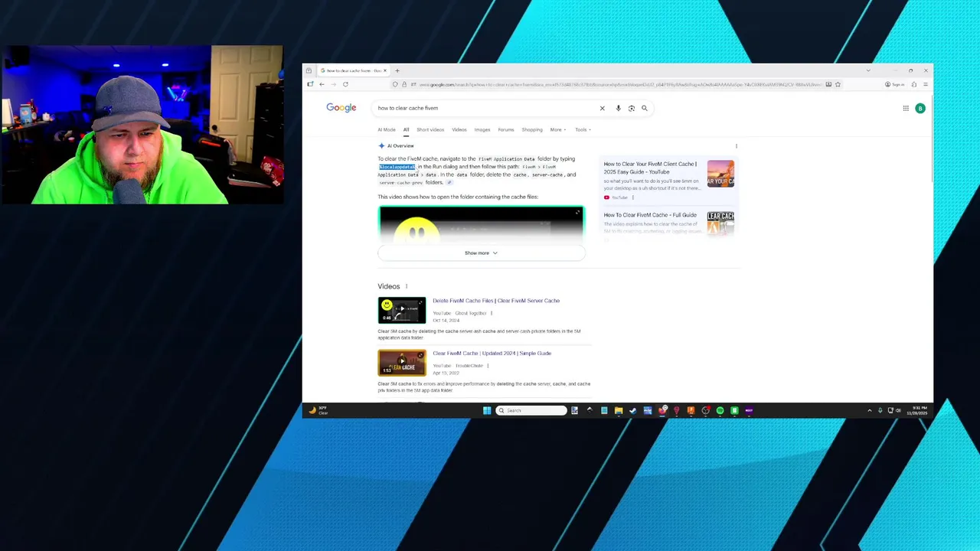
Task: Open the browser hamburger menu
Action: [x=926, y=84]
